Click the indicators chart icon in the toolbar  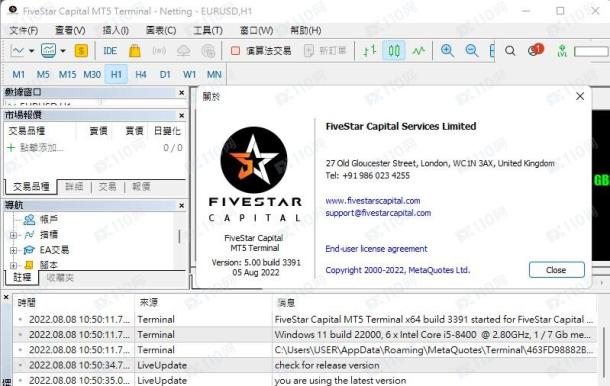click(48, 51)
